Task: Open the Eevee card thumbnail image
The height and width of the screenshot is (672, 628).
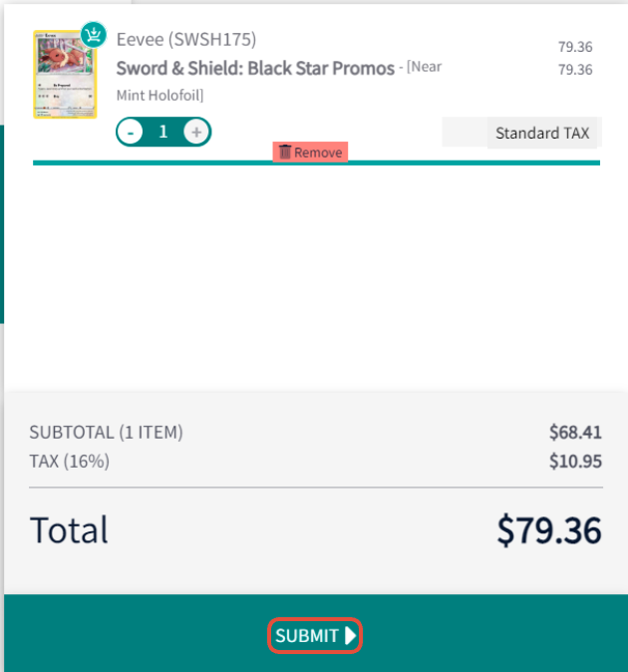Action: pos(65,74)
